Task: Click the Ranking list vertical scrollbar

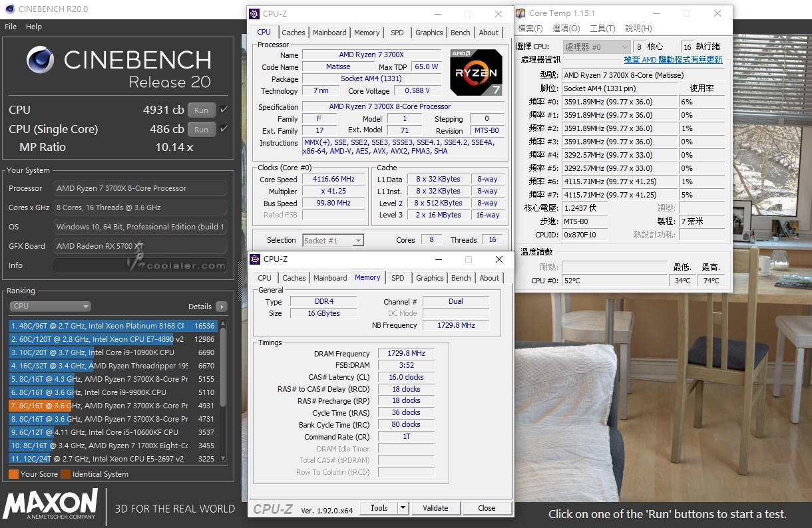Action: (223, 392)
